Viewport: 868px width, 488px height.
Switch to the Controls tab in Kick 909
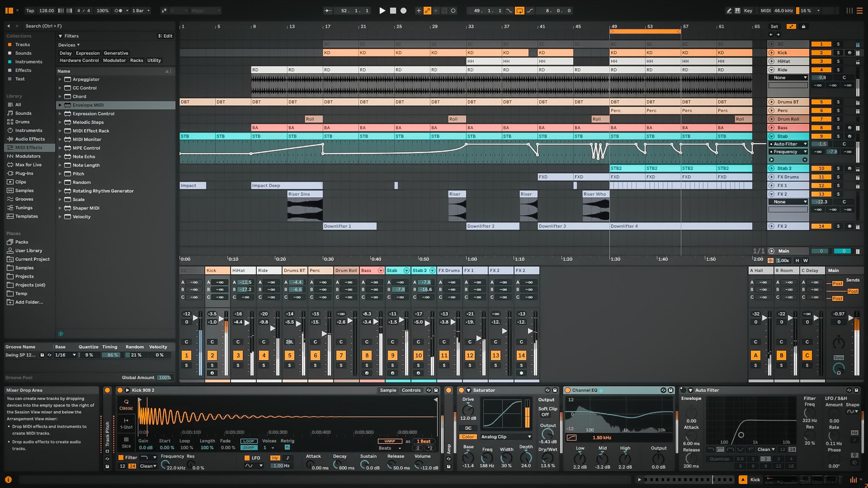click(411, 390)
